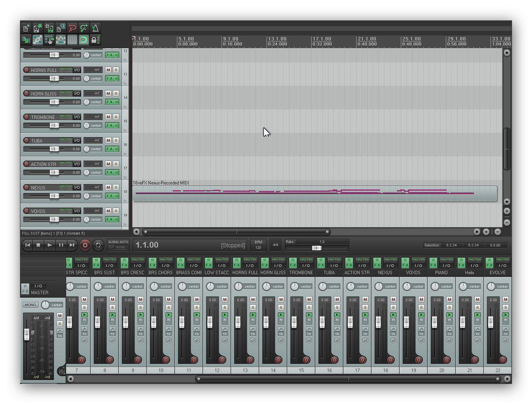Open the 4/4 time signature selector
Viewport: 532px width, 404px height.
pos(275,245)
